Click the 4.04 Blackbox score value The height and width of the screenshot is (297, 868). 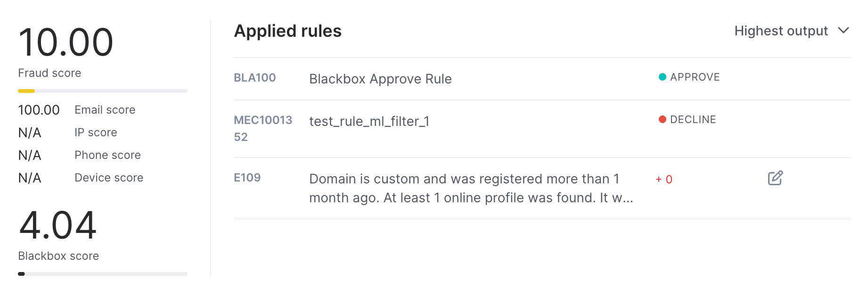pyautogui.click(x=58, y=225)
